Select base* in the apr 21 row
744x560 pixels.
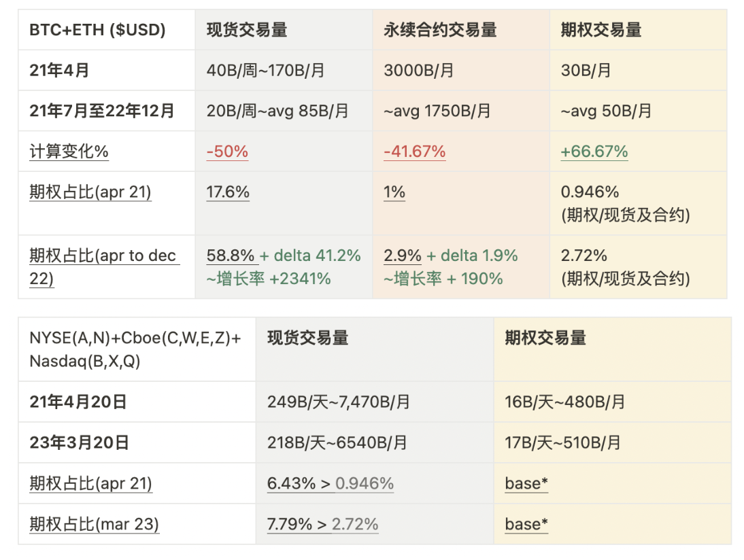526,484
